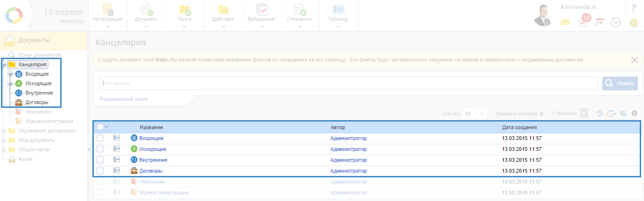
Task: Select Внутренние in the sidebar tree
Action: (39, 93)
